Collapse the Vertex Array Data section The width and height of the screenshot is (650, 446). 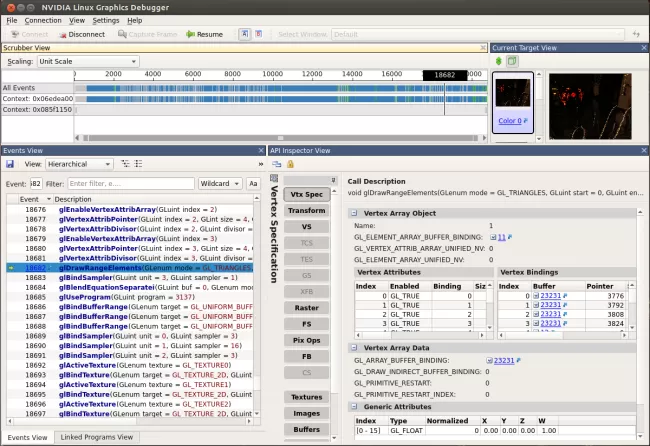point(354,348)
